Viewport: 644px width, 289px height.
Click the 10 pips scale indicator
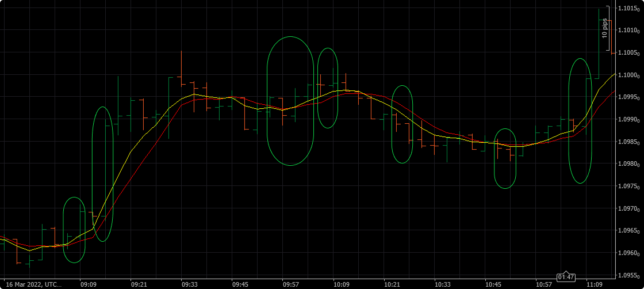coord(604,29)
